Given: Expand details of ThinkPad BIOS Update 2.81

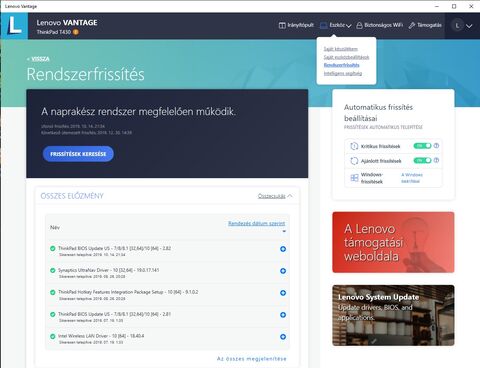Looking at the screenshot, I should pyautogui.click(x=283, y=315).
